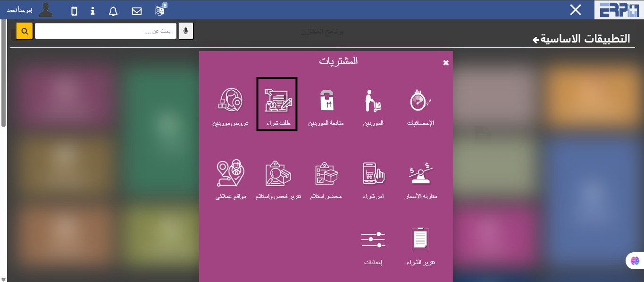This screenshot has height=282, width=644.
Task: Close the المشتريات popup panel
Action: [446, 62]
